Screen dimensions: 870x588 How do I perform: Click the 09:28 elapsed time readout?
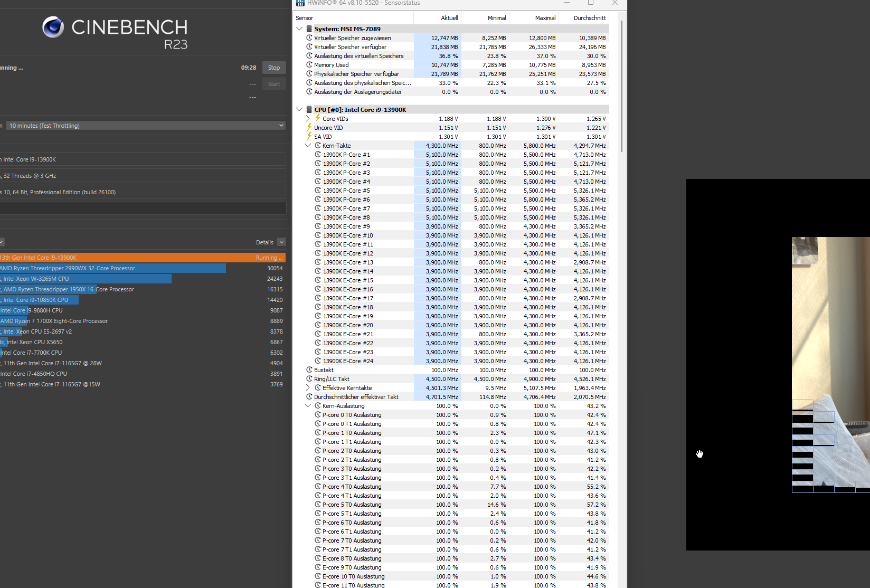click(x=249, y=68)
